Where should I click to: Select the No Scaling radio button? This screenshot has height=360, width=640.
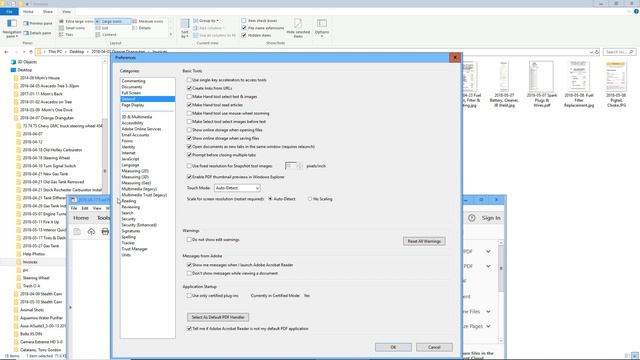pos(310,199)
